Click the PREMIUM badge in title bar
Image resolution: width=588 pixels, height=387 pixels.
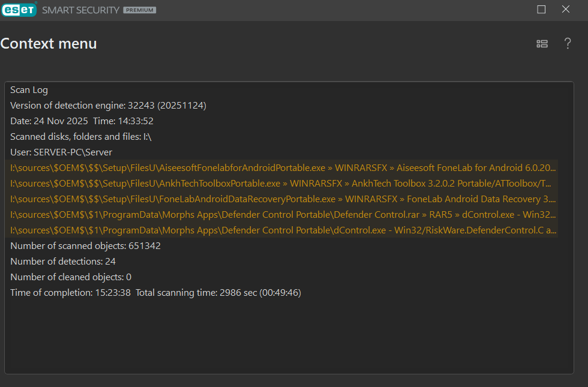[139, 10]
